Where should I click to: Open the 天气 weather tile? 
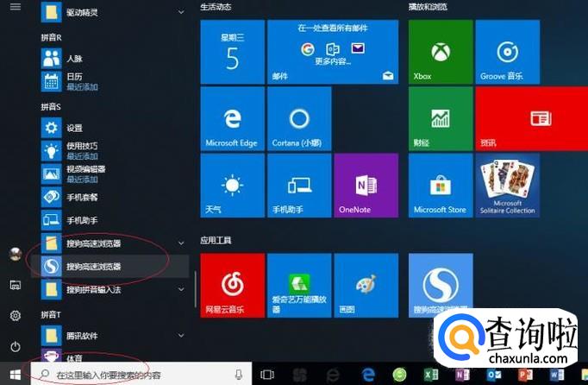[233, 186]
